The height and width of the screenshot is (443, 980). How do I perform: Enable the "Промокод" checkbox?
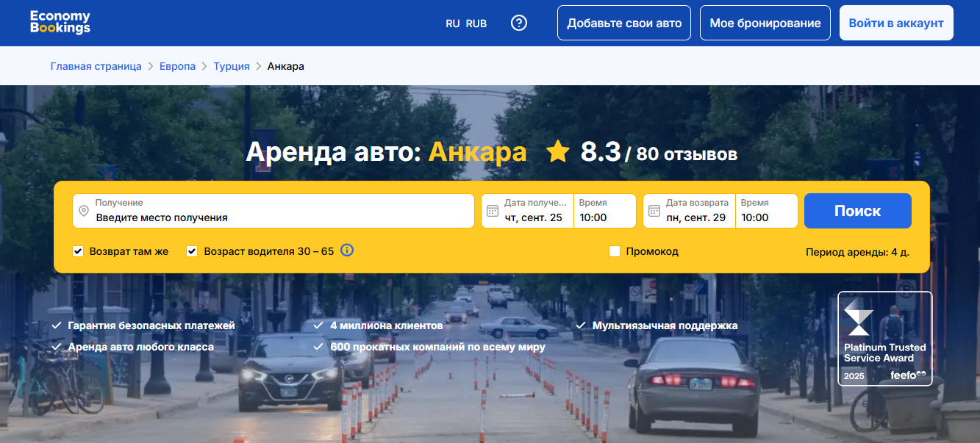pyautogui.click(x=615, y=251)
